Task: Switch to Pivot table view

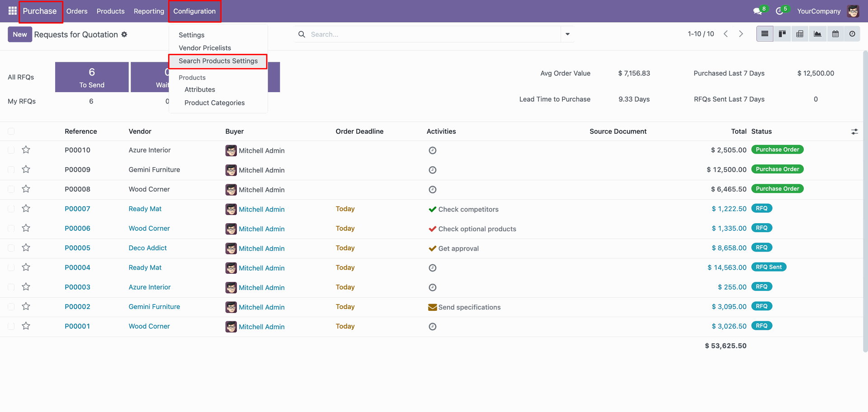Action: 800,34
